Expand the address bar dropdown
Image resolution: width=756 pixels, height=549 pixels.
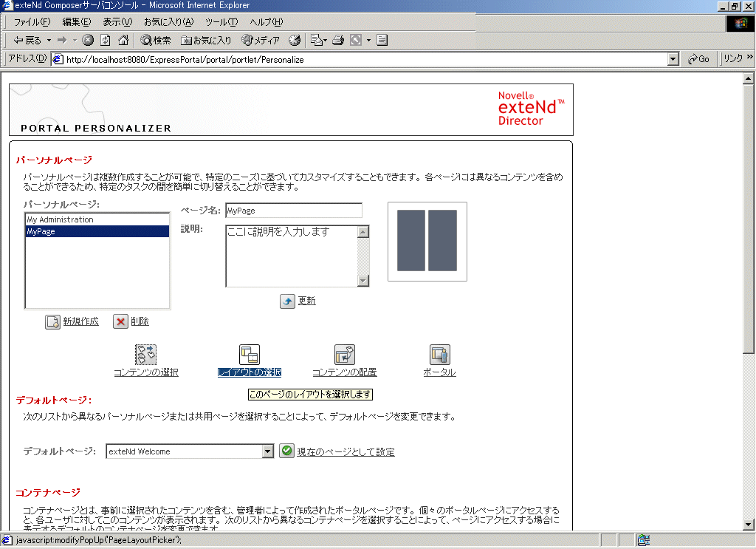tap(673, 59)
